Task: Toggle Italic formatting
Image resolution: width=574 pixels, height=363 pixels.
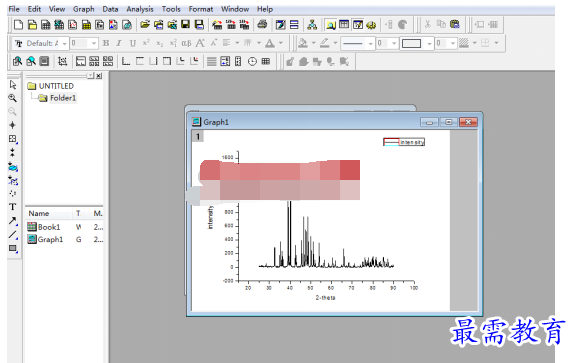Action: [x=119, y=43]
